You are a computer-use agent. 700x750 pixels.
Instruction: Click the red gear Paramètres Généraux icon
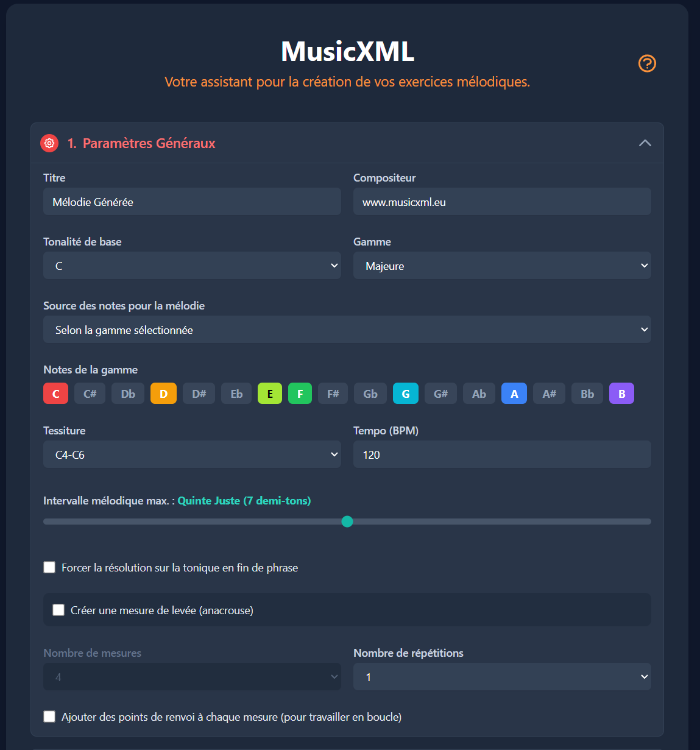(x=49, y=143)
